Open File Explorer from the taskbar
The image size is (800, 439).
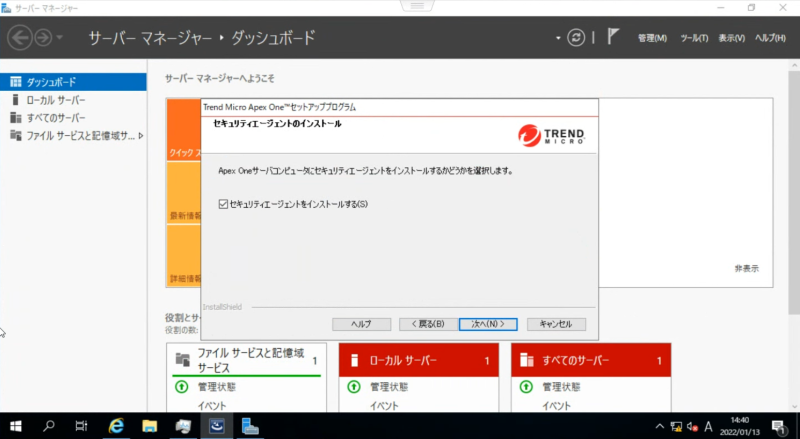click(149, 426)
